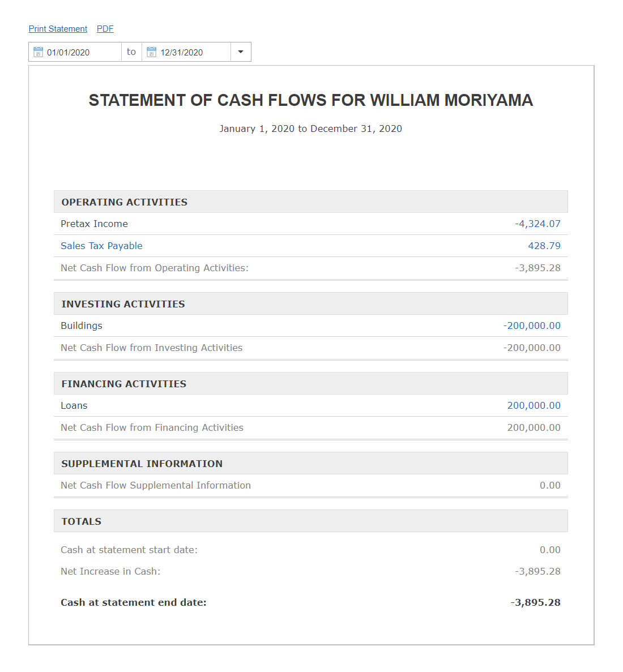Select Cash at statement start date label
Screen dimensions: 623x672
point(129,550)
